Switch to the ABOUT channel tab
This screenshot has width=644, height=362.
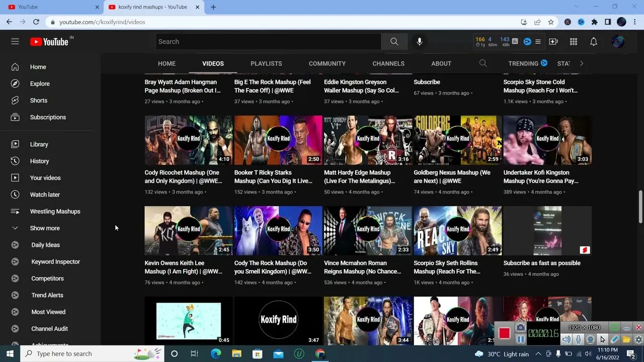pos(441,63)
